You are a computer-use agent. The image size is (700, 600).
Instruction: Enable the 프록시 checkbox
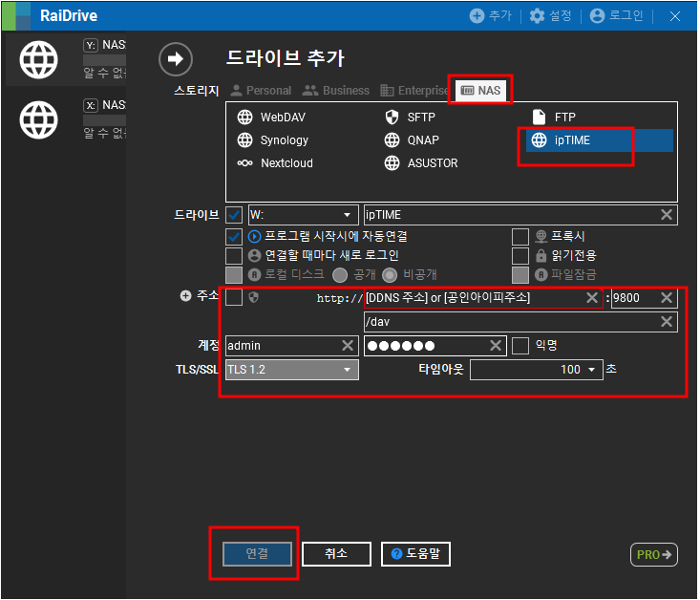520,237
